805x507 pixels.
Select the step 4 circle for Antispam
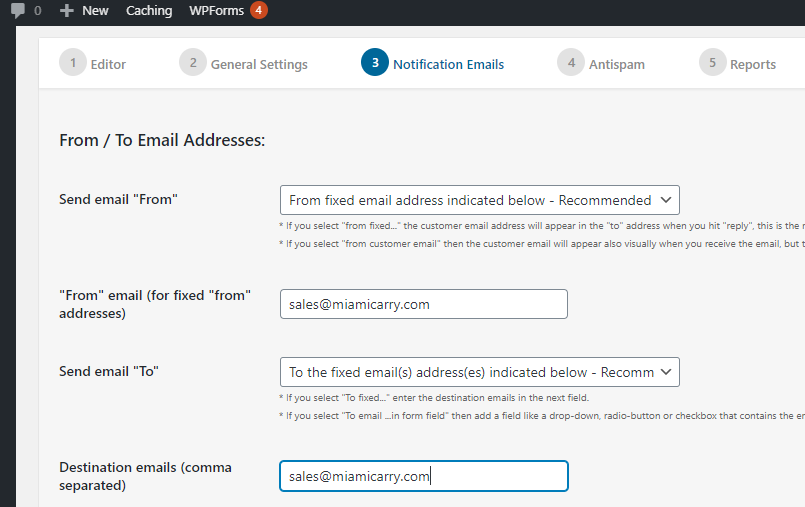pos(571,63)
